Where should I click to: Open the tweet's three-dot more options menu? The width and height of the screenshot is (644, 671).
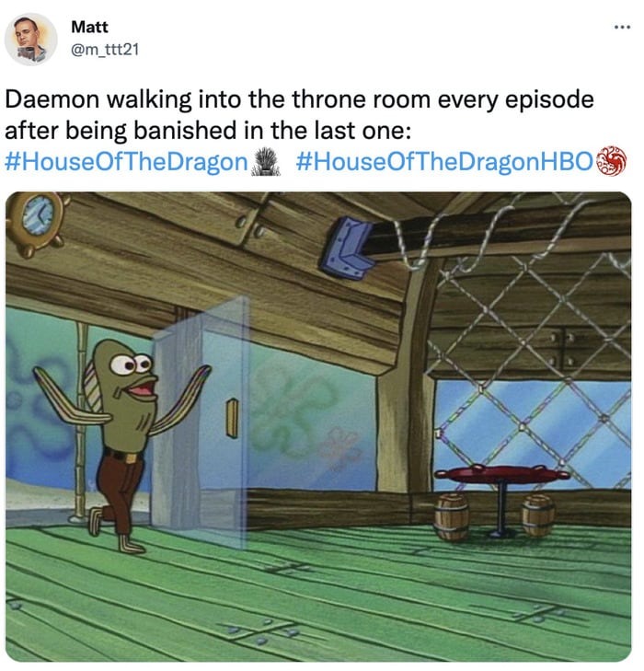click(622, 28)
